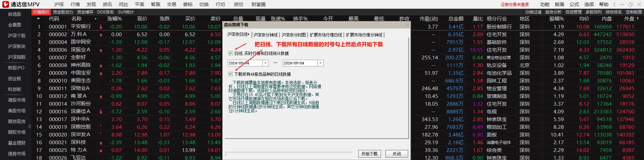This screenshot has height=160, width=644.
Task: Select the 资金驱动力 tab
Action: pos(63,12)
